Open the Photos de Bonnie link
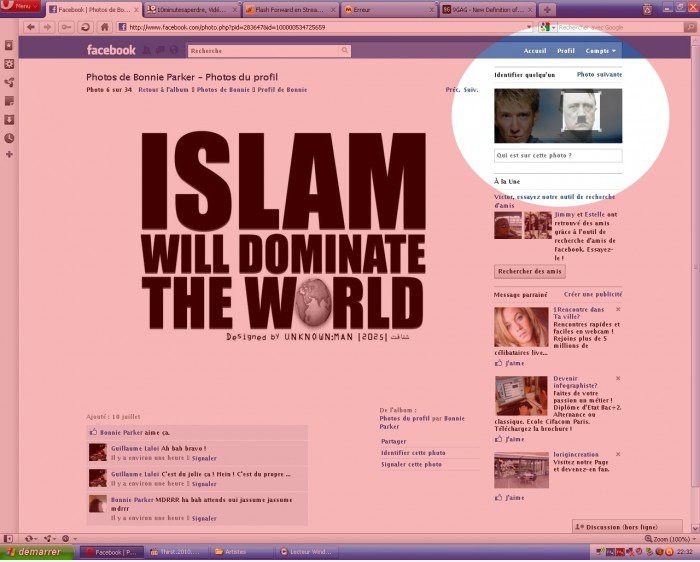 [x=223, y=90]
